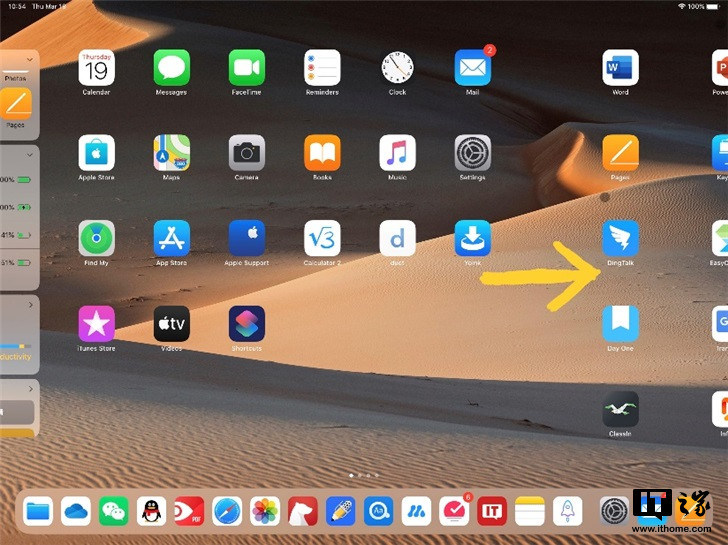Open the Books app
Viewport: 728px width, 545px height.
click(322, 153)
